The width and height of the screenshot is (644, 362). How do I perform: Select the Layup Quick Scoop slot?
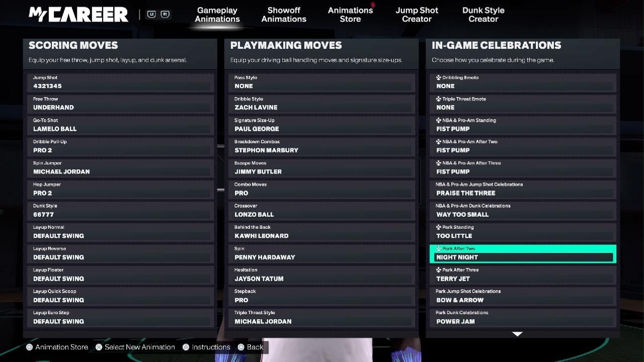(x=121, y=296)
